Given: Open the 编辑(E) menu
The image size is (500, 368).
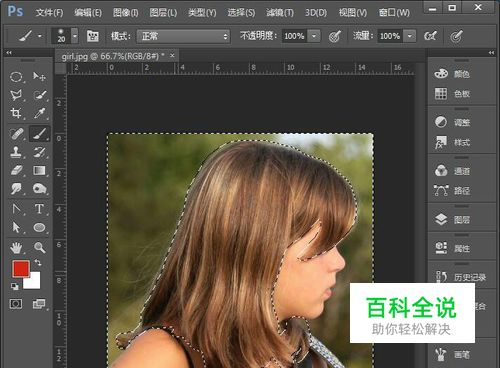Looking at the screenshot, I should (88, 13).
